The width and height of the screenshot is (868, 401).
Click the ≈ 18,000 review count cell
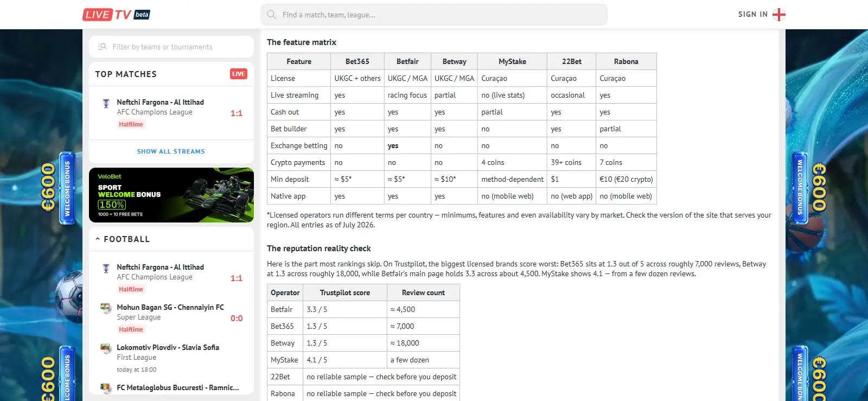[x=423, y=343]
